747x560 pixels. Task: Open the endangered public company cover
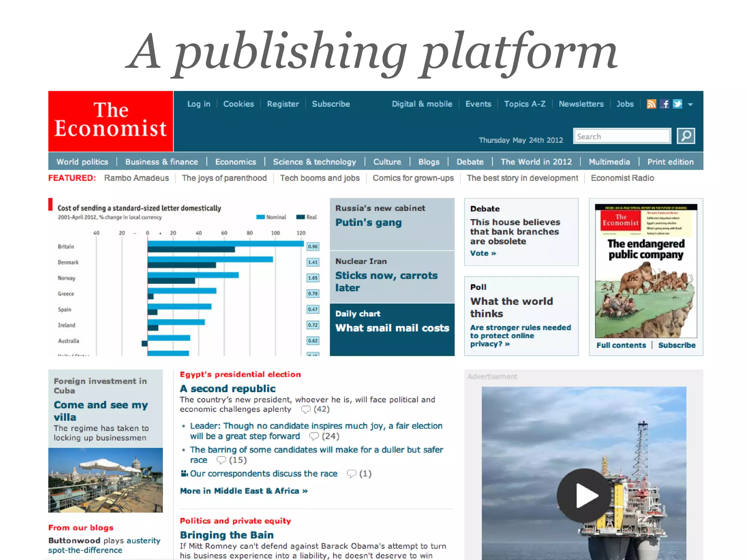pyautogui.click(x=646, y=271)
